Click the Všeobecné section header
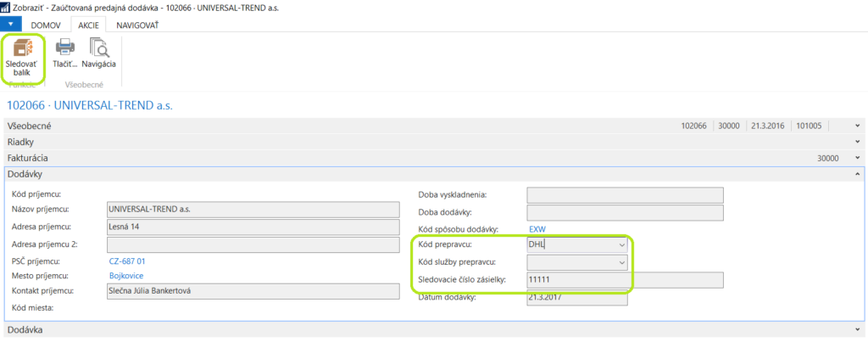This screenshot has height=342, width=868. [x=434, y=126]
